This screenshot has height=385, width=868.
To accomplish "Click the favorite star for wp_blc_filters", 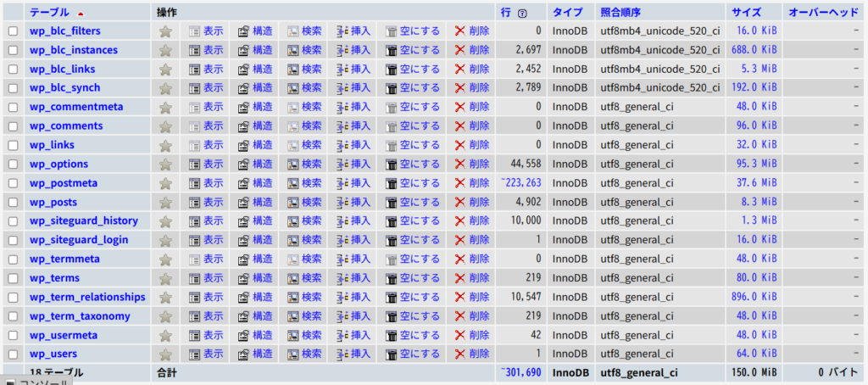I will [165, 31].
